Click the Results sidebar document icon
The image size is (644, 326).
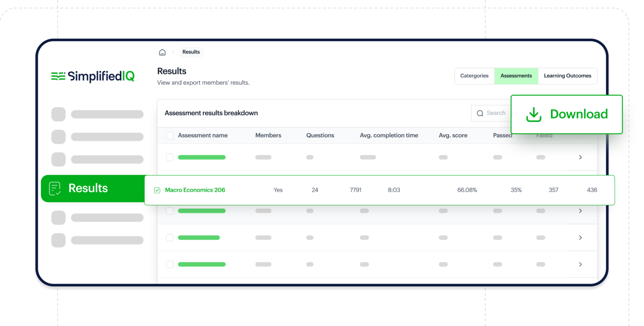click(55, 188)
